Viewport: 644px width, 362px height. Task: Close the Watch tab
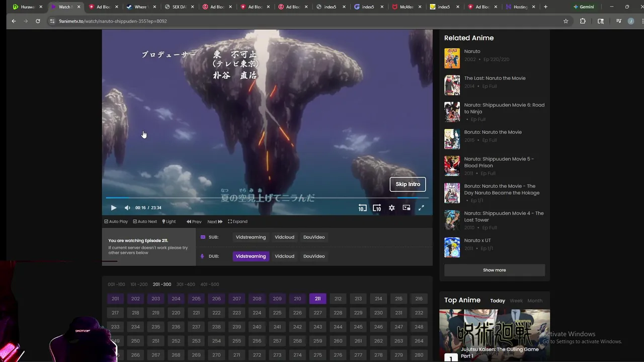(x=79, y=7)
